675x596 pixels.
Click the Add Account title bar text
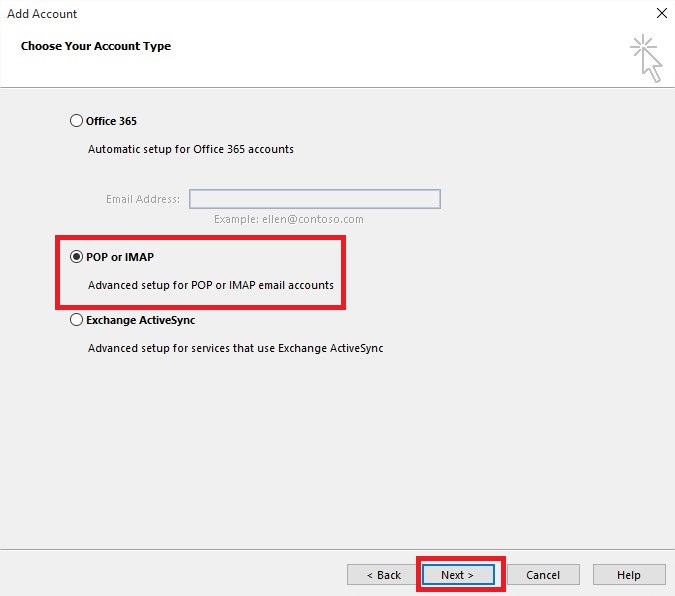tap(42, 14)
